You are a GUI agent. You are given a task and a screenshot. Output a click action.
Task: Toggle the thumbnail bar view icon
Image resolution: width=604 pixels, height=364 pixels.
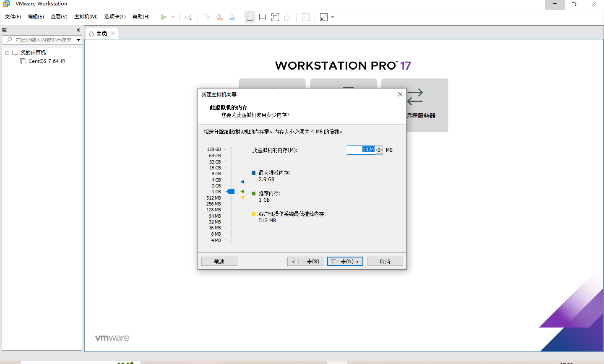coord(263,17)
